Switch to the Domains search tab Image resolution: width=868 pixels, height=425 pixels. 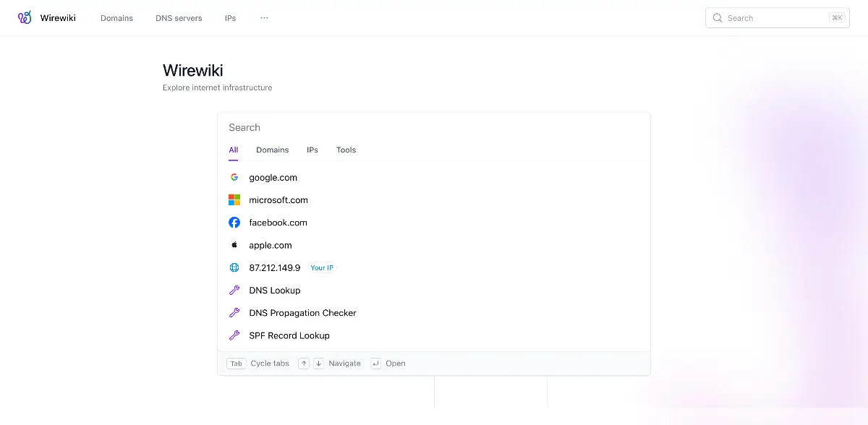[x=272, y=150]
